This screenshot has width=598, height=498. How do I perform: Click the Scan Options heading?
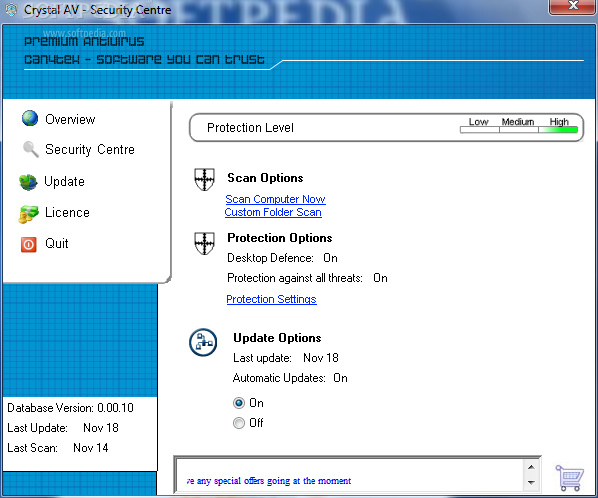coord(265,178)
